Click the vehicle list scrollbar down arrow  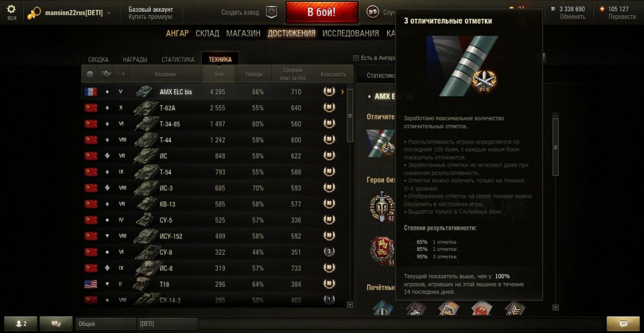[350, 305]
